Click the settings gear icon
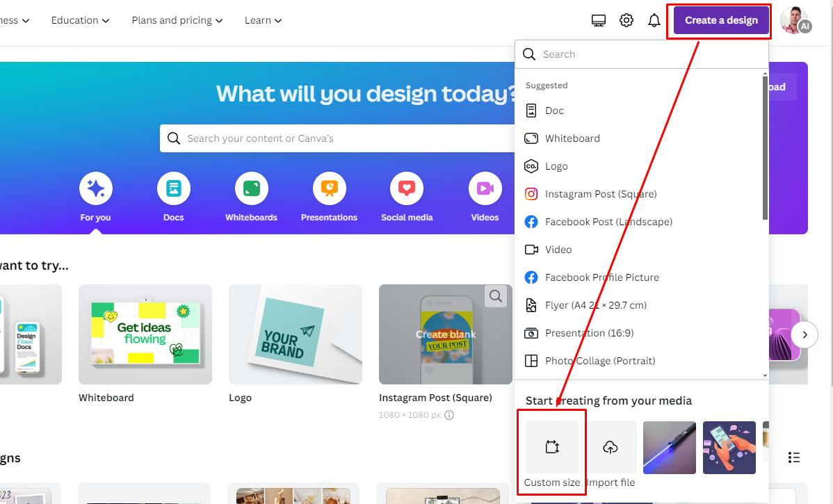This screenshot has width=833, height=504. [x=626, y=19]
